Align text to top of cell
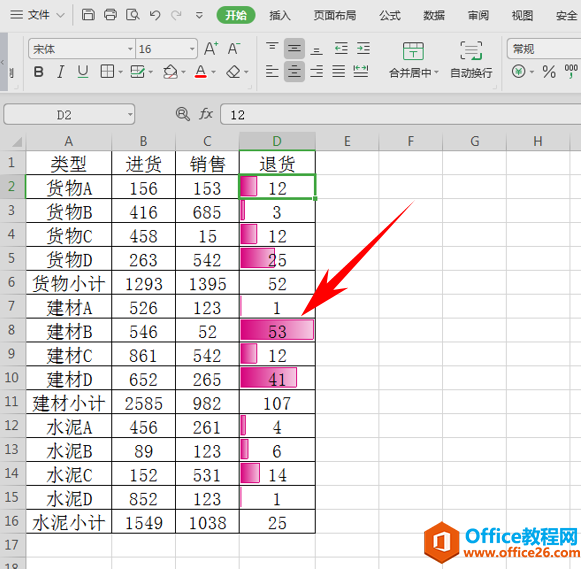Screen dimensions: 587x570 click(272, 48)
